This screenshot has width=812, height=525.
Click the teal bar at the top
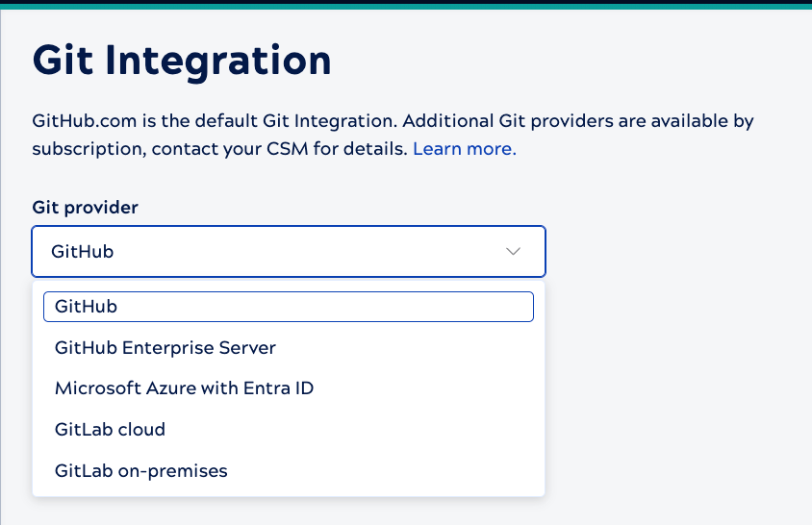pyautogui.click(x=406, y=7)
